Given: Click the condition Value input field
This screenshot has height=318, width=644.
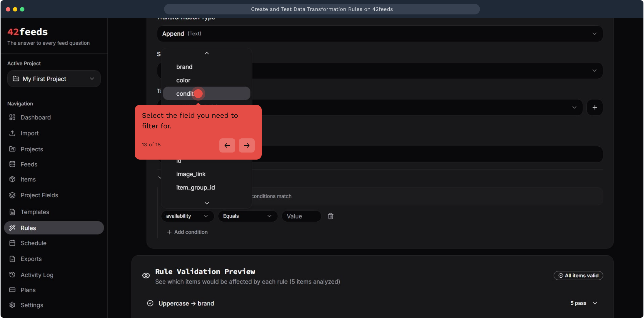Looking at the screenshot, I should point(301,216).
